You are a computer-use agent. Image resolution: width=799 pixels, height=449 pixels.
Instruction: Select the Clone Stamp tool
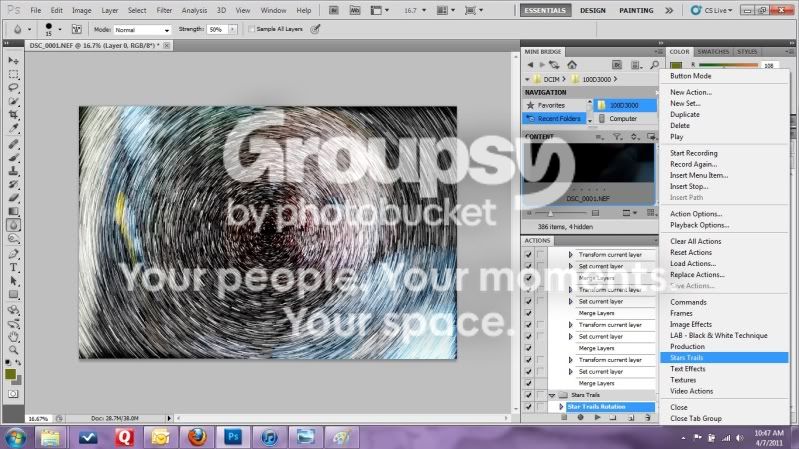click(x=13, y=171)
